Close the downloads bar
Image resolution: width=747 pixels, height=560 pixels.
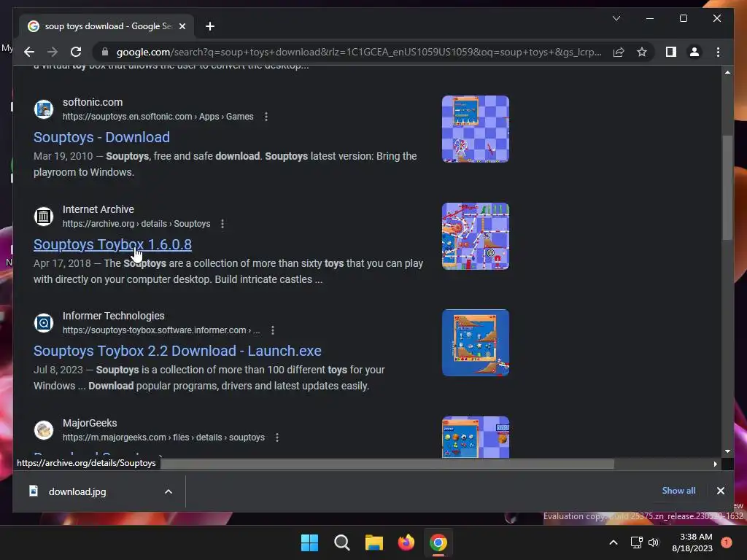point(720,491)
